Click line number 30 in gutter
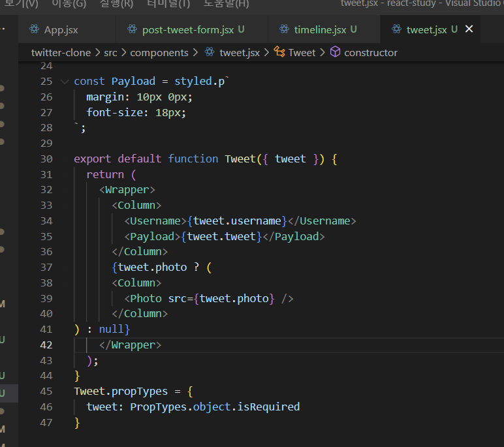 pos(46,159)
